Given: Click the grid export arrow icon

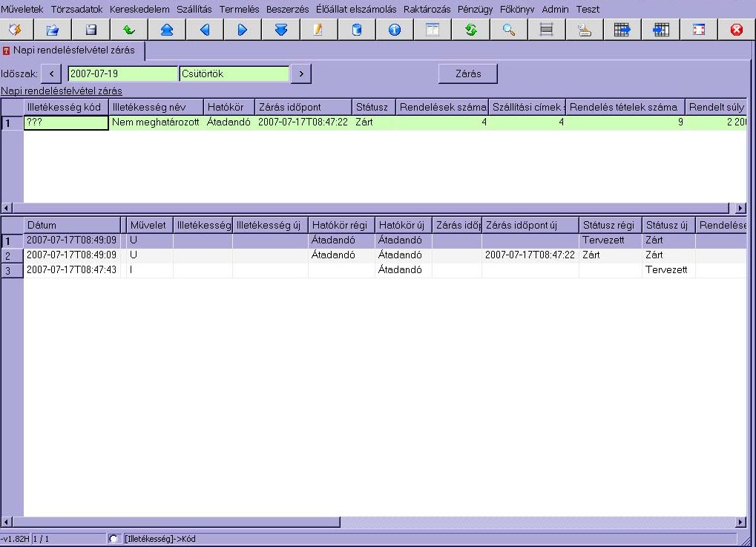Looking at the screenshot, I should 622,30.
